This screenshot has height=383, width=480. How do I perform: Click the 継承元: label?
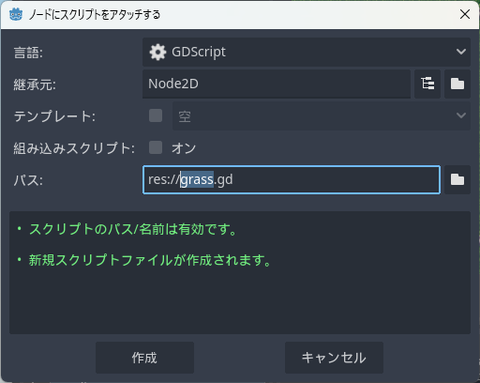tap(35, 84)
